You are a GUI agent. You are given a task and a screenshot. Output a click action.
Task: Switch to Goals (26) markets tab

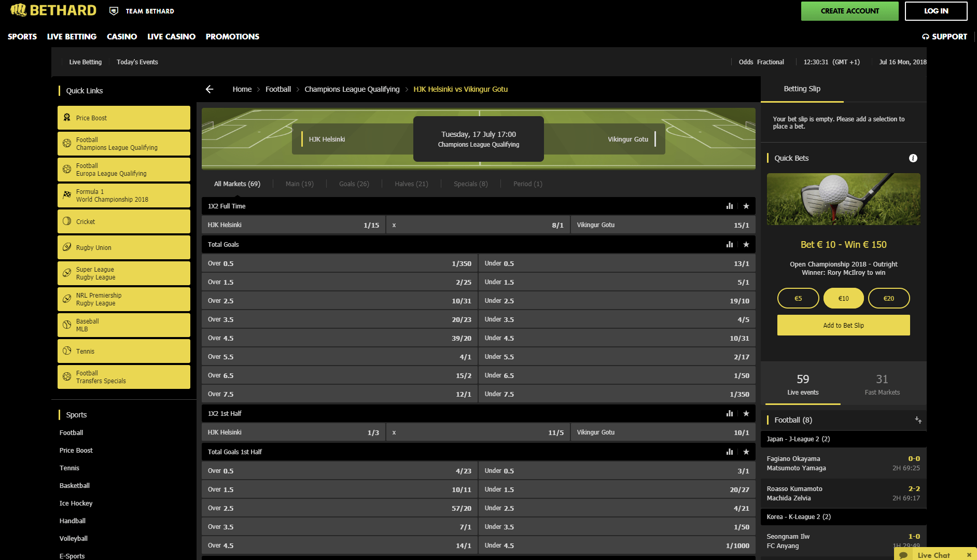354,184
